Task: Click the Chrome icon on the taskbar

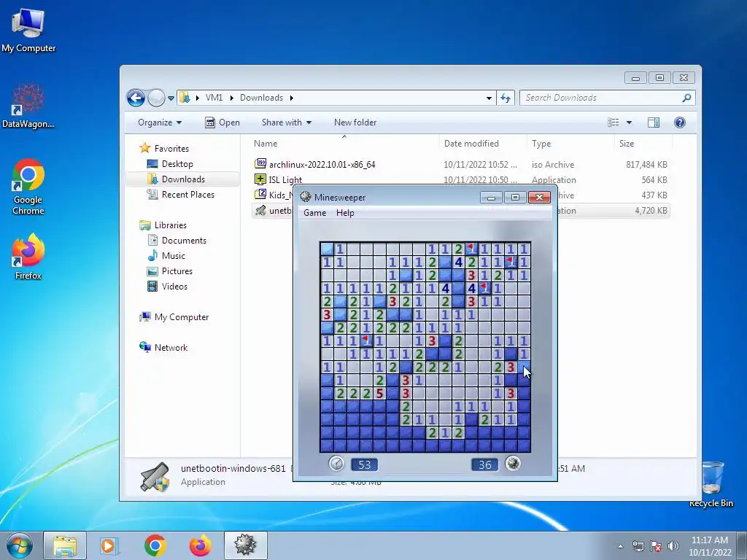Action: 155,545
